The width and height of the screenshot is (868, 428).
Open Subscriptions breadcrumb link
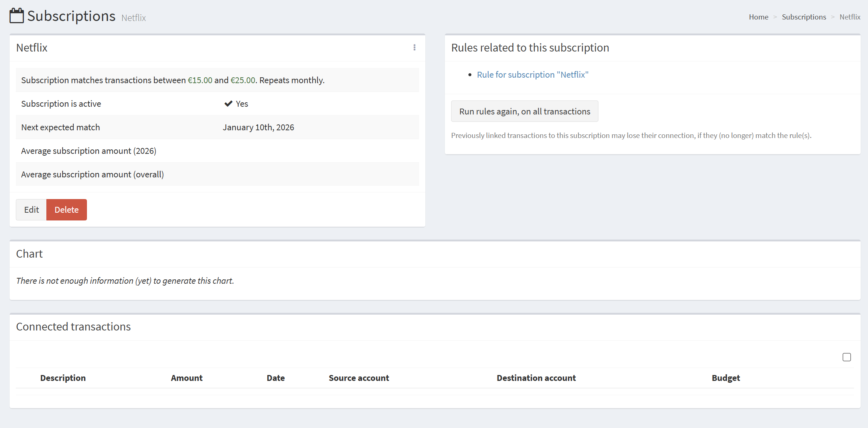click(x=804, y=17)
